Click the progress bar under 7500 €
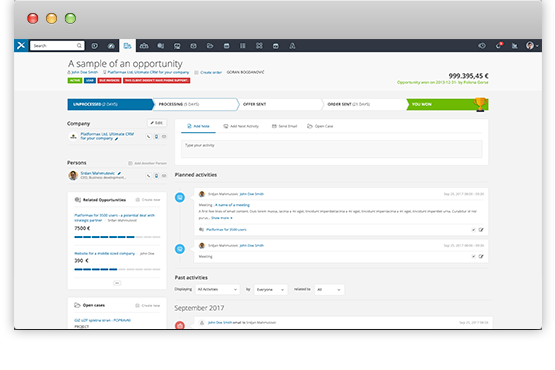555x370 pixels. [117, 237]
